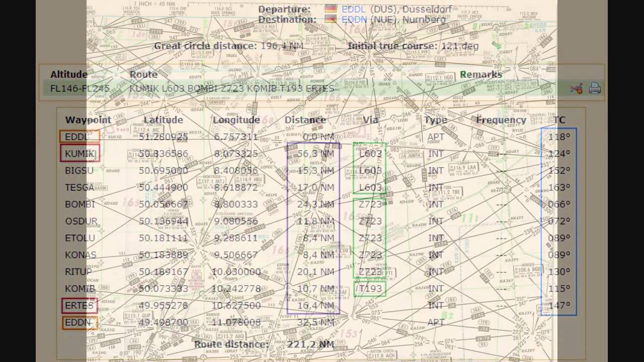
Task: Select waypoint KUMIK in the table
Action: 80,154
